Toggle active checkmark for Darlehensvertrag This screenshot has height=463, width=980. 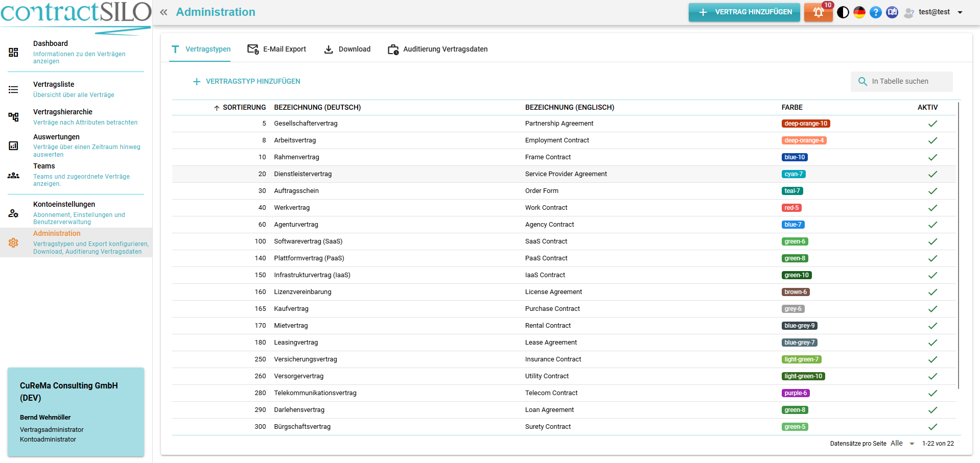[x=932, y=410]
